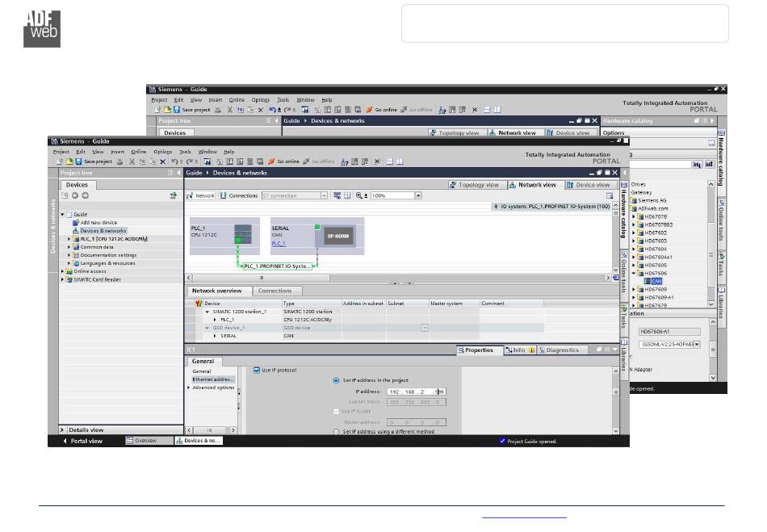Screen dimensions: 767x532
Task: Expand the Common data tree node
Action: click(x=69, y=247)
